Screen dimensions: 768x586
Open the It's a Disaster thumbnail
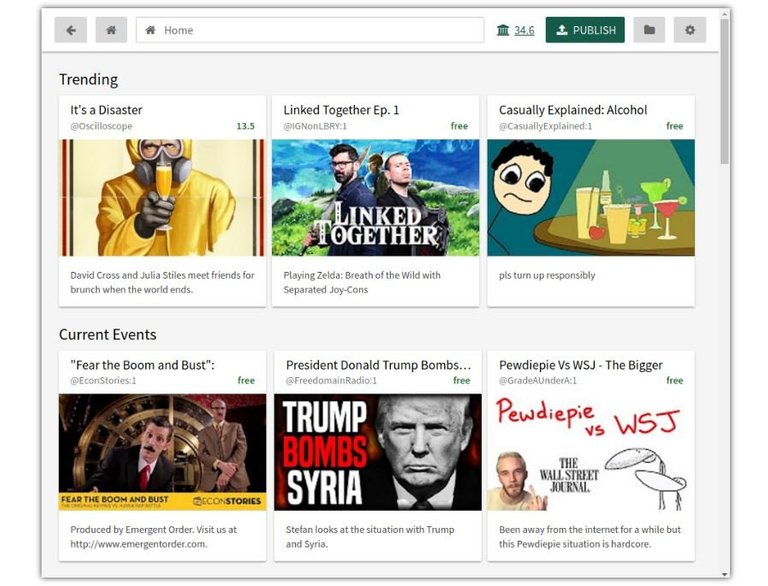coord(162,197)
